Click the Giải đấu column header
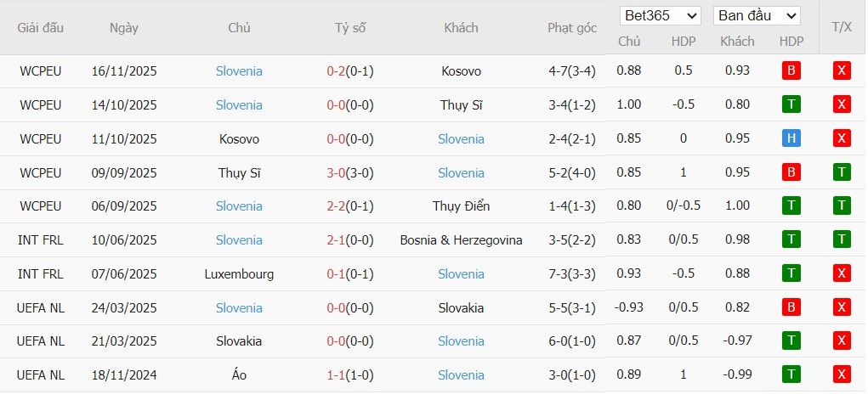 pos(41,28)
